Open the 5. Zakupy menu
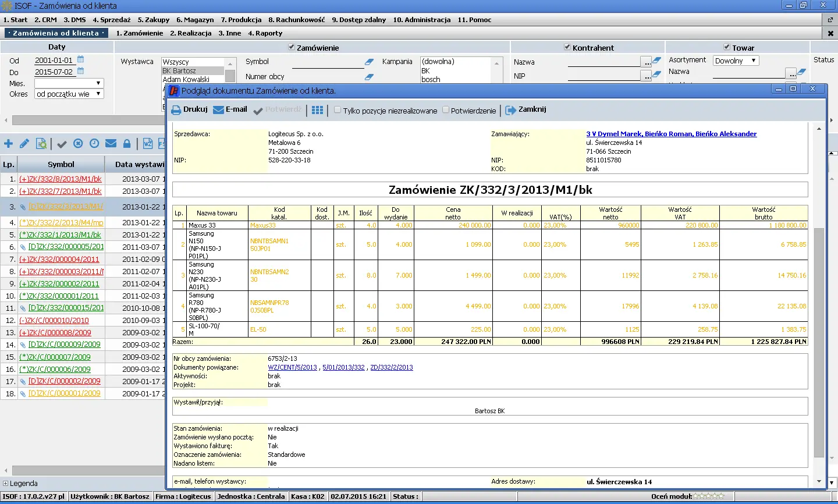 click(x=154, y=20)
